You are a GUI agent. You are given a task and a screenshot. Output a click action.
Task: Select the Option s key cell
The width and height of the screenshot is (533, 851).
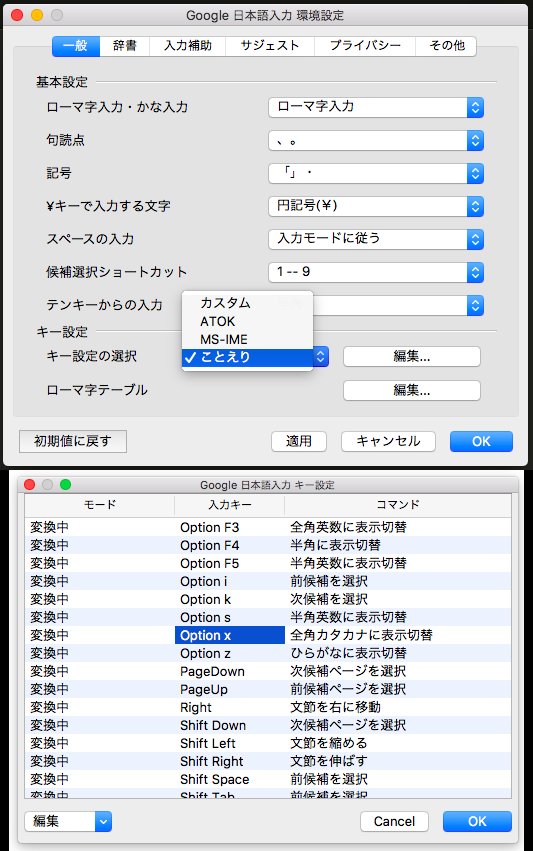click(x=230, y=617)
